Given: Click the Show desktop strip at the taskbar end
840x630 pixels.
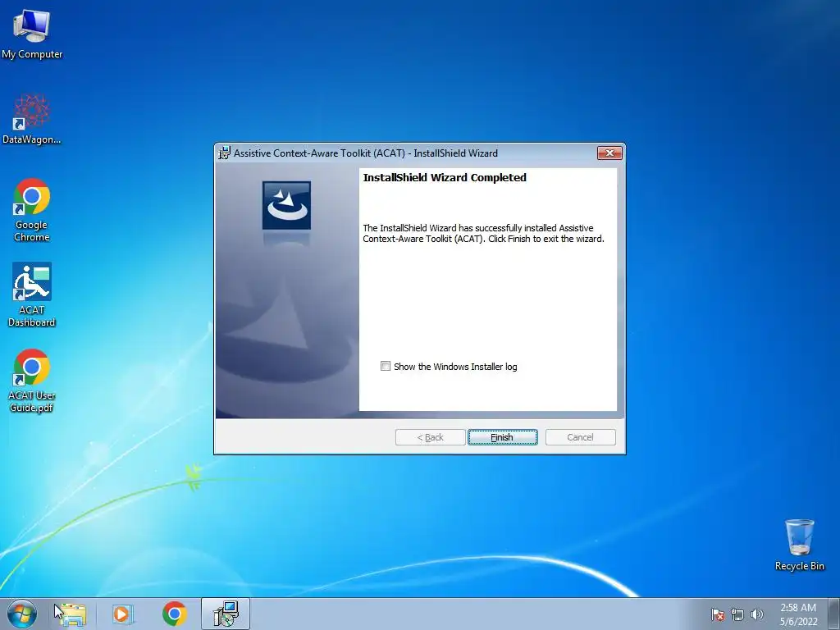Looking at the screenshot, I should (x=834, y=614).
